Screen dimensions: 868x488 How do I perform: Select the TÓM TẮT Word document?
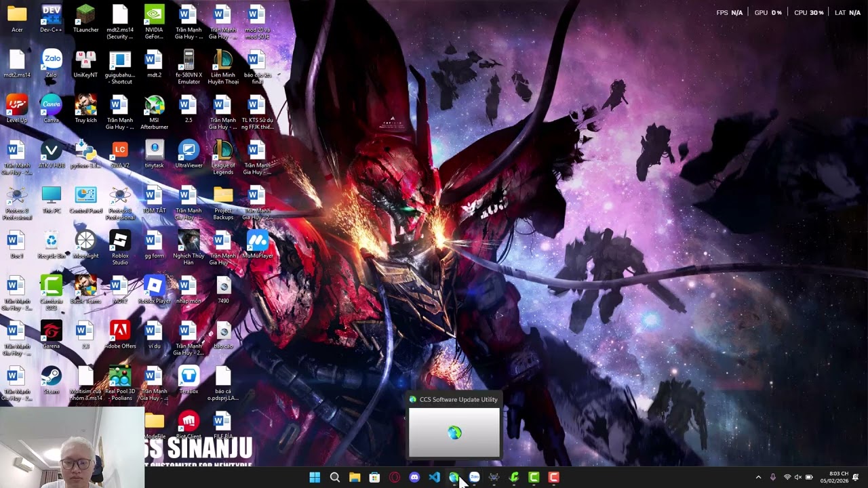click(154, 199)
